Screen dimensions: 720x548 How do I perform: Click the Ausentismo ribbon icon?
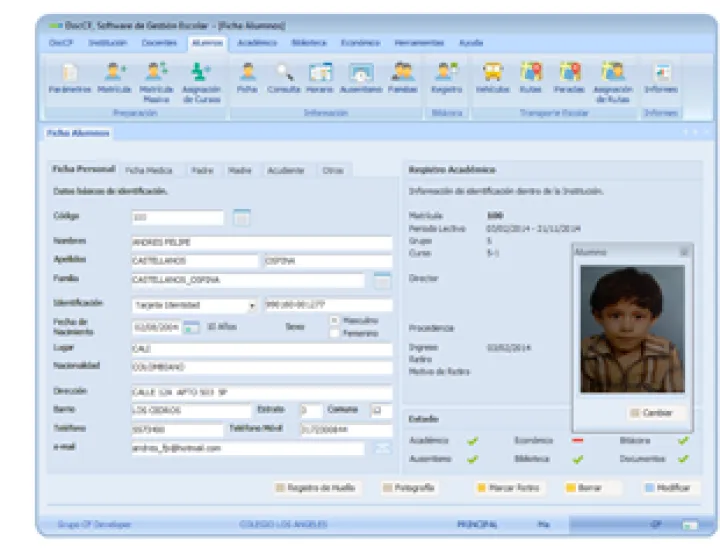coord(360,76)
